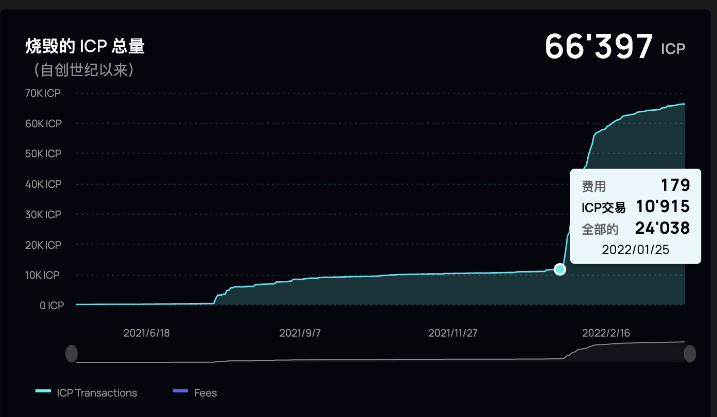Image resolution: width=717 pixels, height=417 pixels.
Task: Click the 10K ICP axis label
Action: point(42,275)
